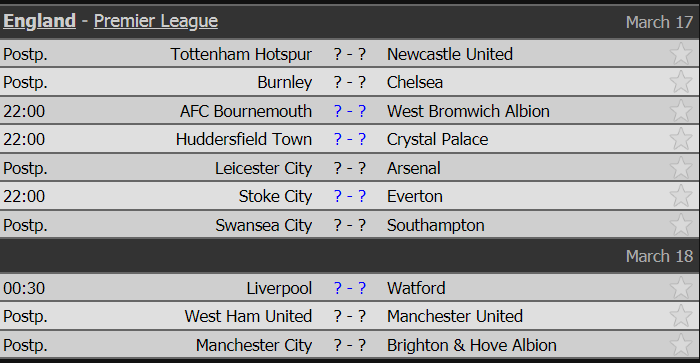Select the Arsenal team name
This screenshot has height=363, width=700.
point(413,168)
